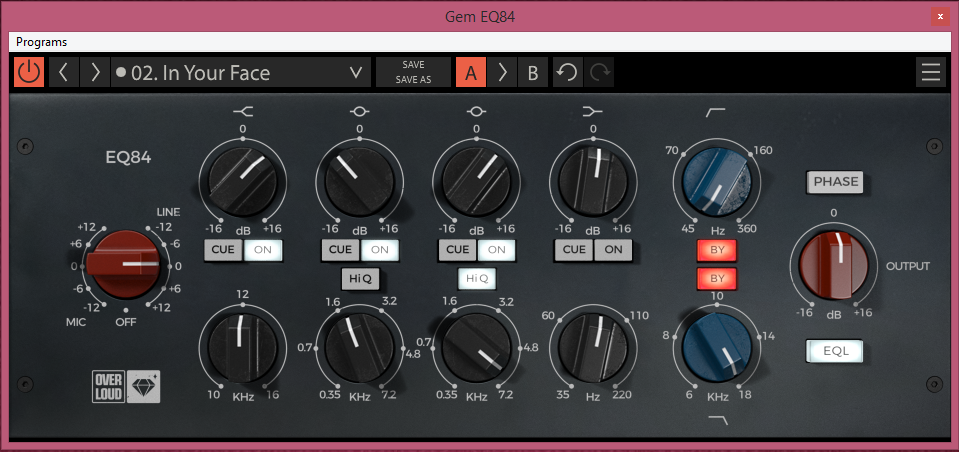Click the second bell filter symbol

pos(476,111)
